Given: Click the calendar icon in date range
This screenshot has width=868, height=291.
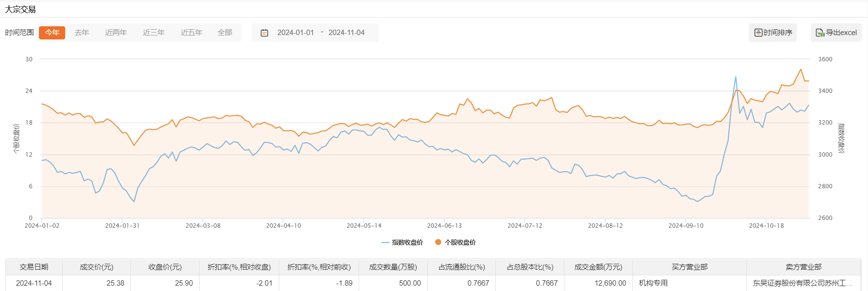Looking at the screenshot, I should pos(265,33).
